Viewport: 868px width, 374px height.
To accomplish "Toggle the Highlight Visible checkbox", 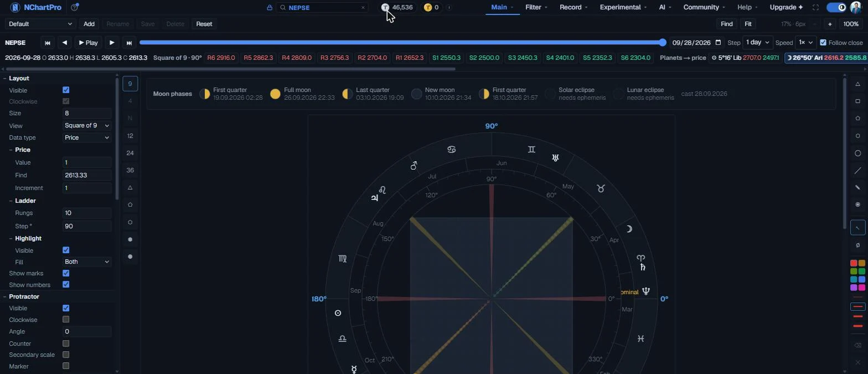I will pyautogui.click(x=66, y=250).
